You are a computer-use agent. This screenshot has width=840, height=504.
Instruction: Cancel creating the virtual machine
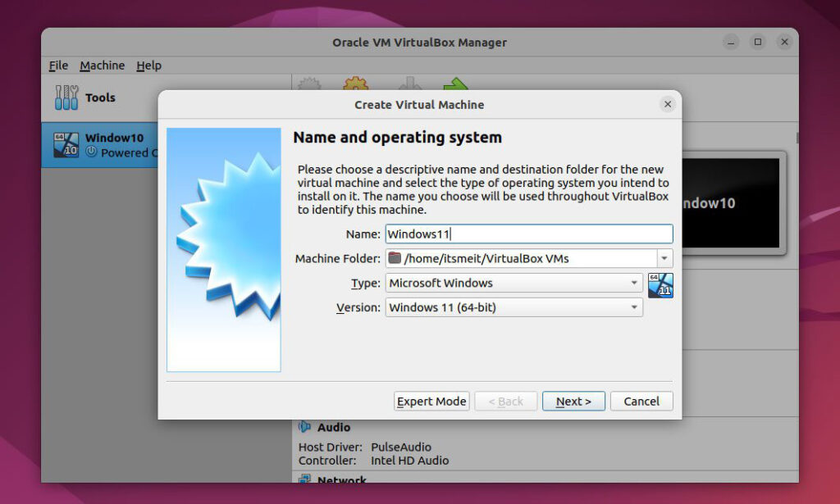pos(641,401)
